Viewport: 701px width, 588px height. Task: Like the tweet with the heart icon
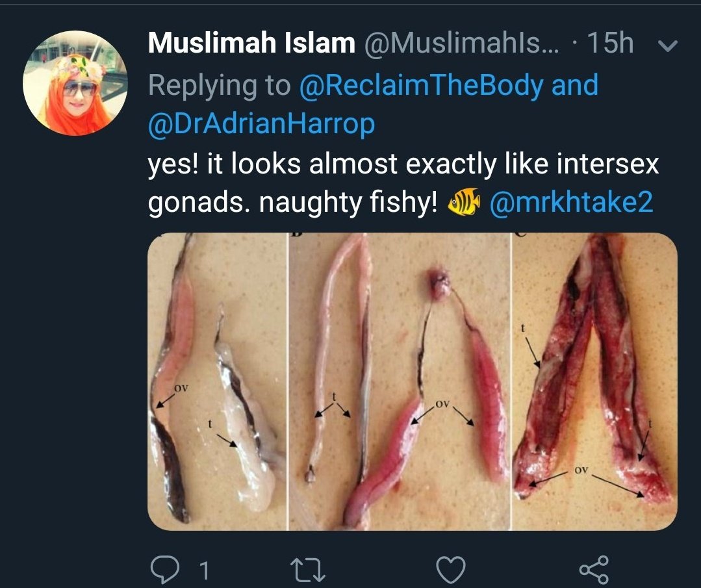tap(451, 570)
